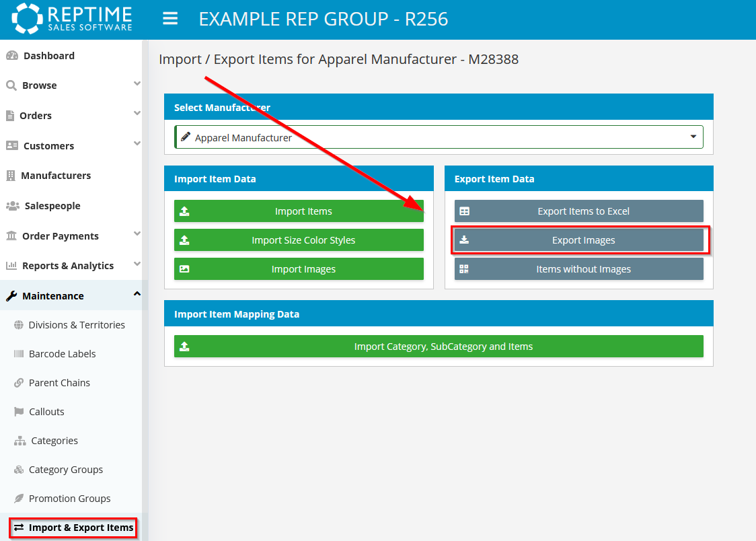Click the EXAMPLE REP GROUP - R256 title

click(x=324, y=20)
